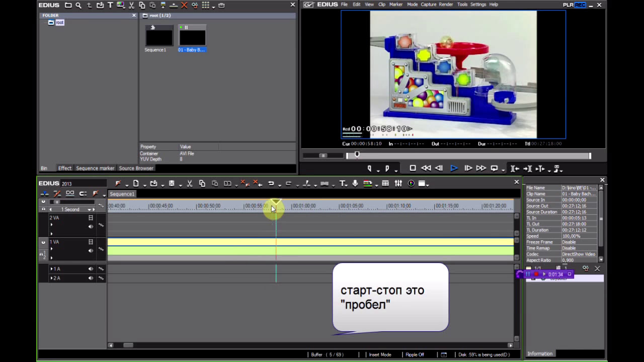Go up one folder in the bin

point(90,5)
